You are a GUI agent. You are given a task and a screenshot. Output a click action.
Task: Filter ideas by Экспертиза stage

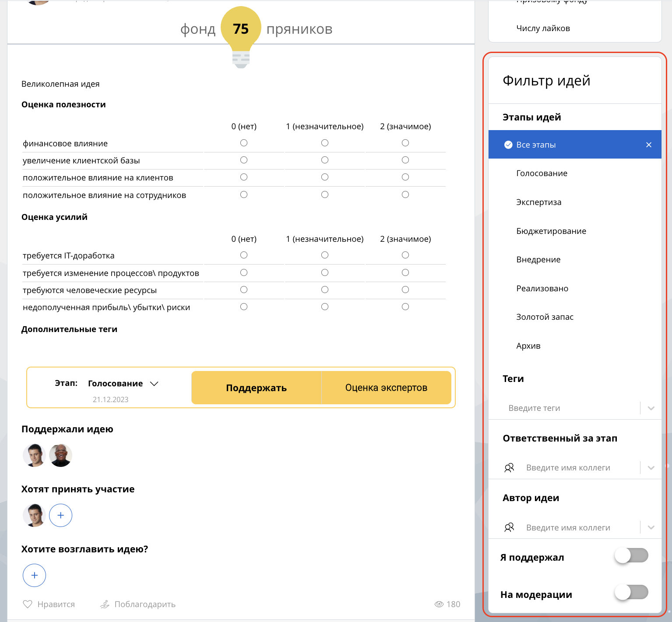click(x=575, y=202)
